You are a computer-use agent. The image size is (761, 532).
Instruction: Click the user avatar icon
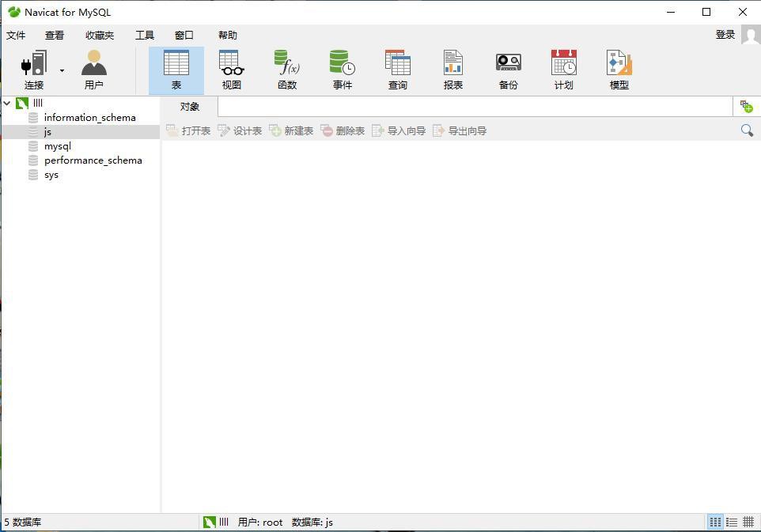coord(751,35)
